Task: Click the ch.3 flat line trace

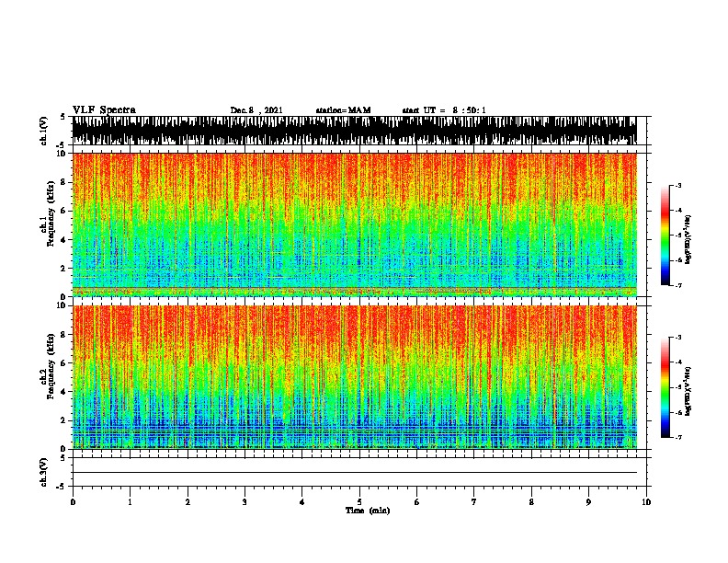Action: point(355,473)
